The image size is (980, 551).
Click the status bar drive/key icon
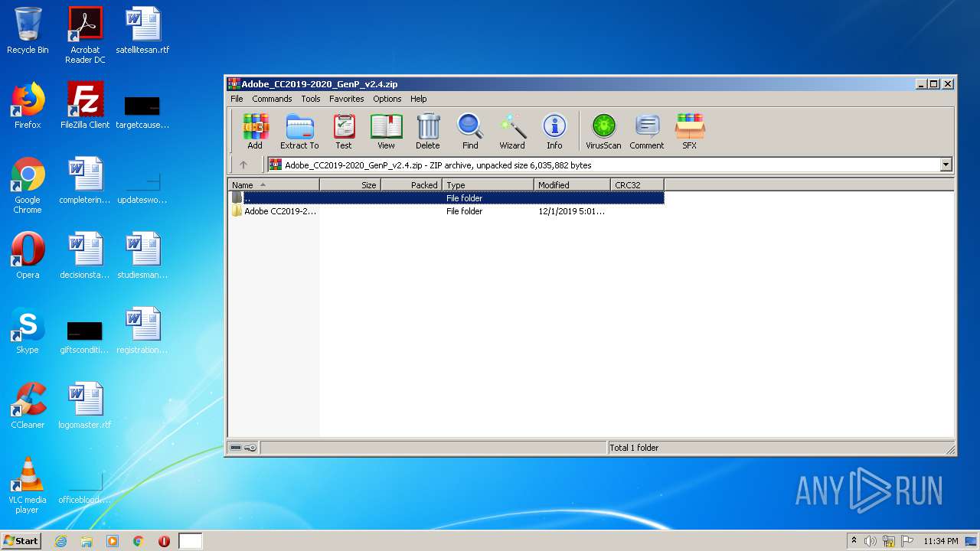243,448
